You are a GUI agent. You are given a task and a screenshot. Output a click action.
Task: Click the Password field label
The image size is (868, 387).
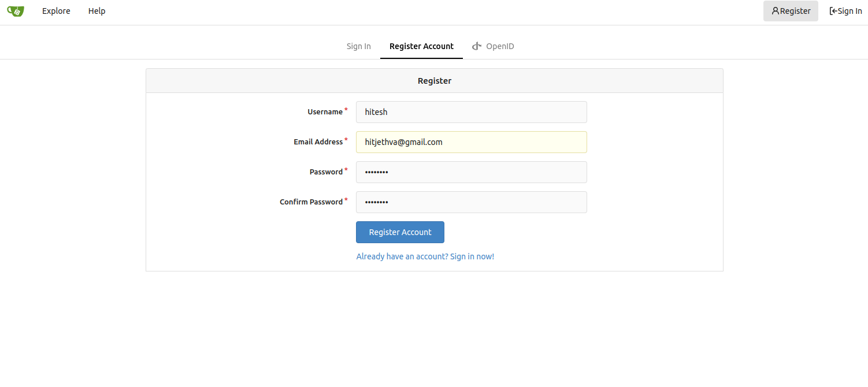tap(326, 172)
